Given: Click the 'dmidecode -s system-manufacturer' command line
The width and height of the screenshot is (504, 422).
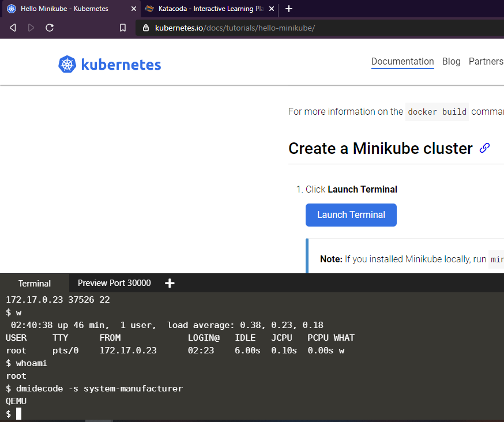Looking at the screenshot, I should [99, 389].
